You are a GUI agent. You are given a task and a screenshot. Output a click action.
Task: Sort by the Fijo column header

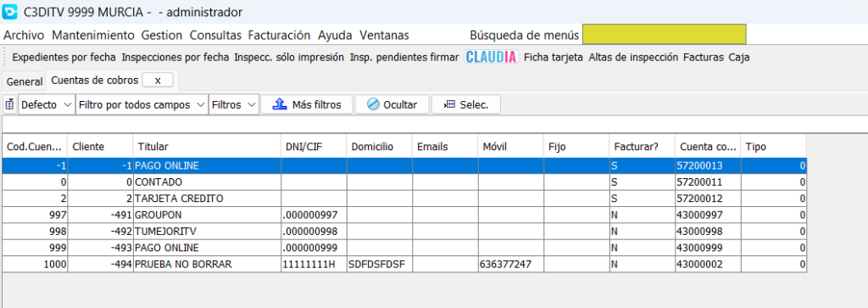(576, 147)
